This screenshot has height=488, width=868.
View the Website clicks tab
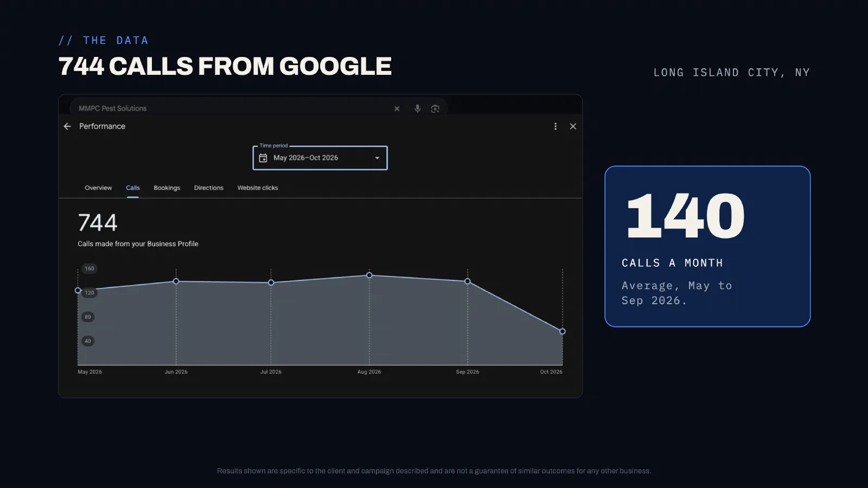[x=258, y=188]
